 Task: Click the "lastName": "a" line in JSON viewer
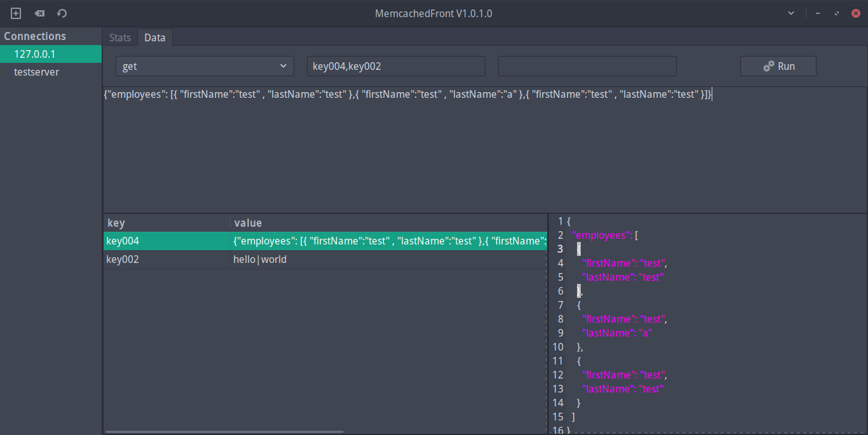click(x=617, y=333)
